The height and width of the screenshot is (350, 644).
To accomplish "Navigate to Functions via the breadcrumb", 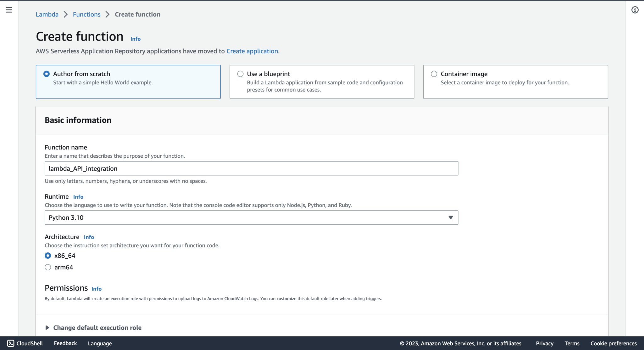I will [x=86, y=14].
